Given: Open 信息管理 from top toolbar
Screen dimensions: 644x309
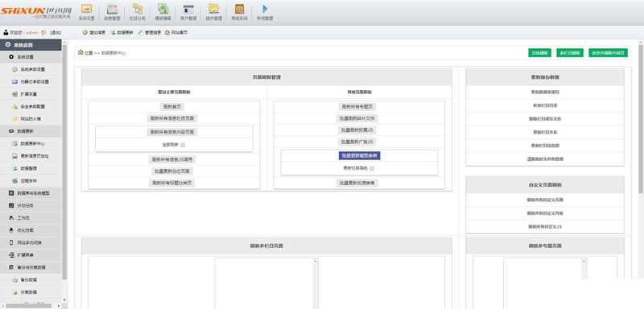Looking at the screenshot, I should [x=112, y=9].
